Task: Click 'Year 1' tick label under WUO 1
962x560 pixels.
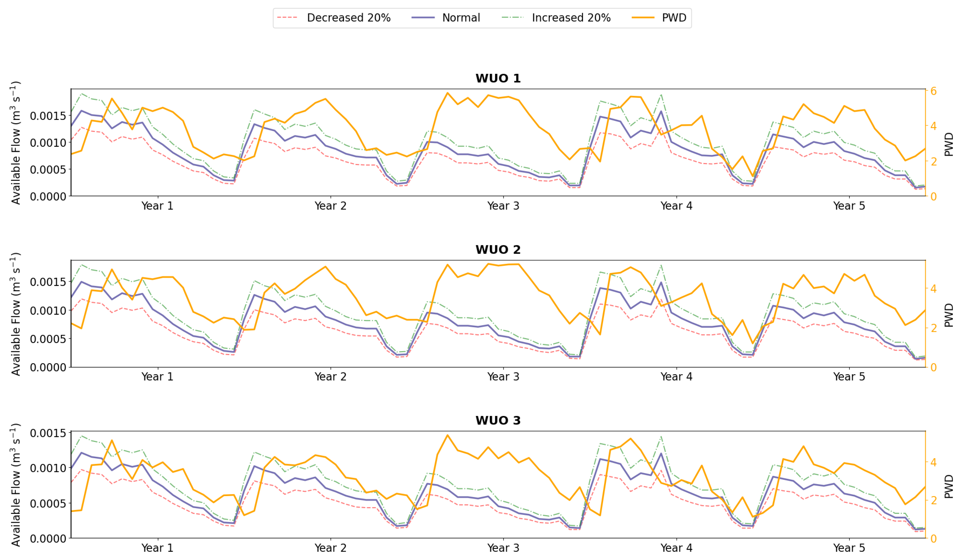Action: pyautogui.click(x=157, y=206)
